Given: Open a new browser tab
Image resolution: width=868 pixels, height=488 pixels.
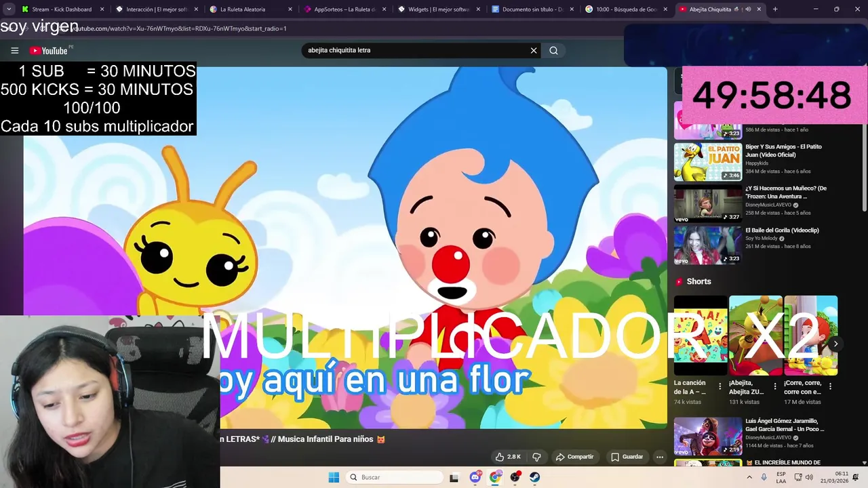Looking at the screenshot, I should point(775,9).
